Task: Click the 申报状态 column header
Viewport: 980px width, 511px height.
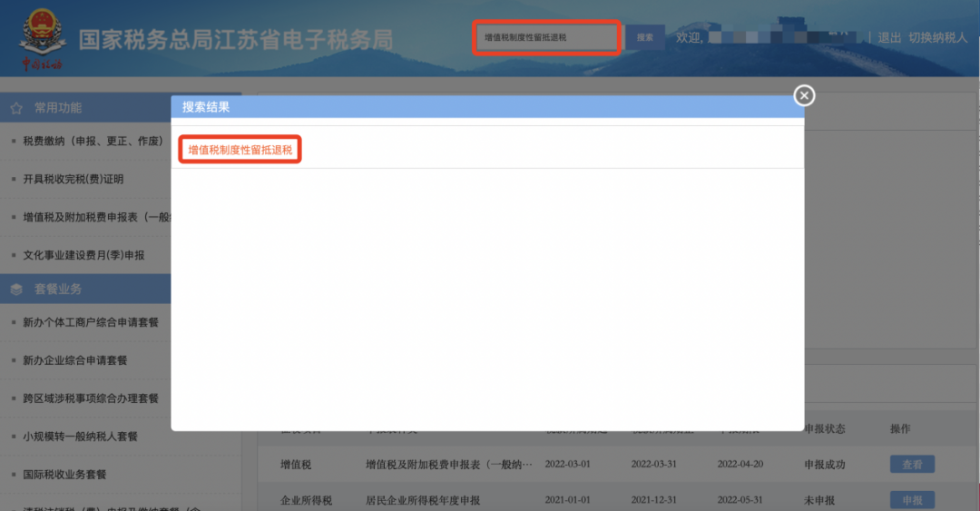Action: click(825, 429)
